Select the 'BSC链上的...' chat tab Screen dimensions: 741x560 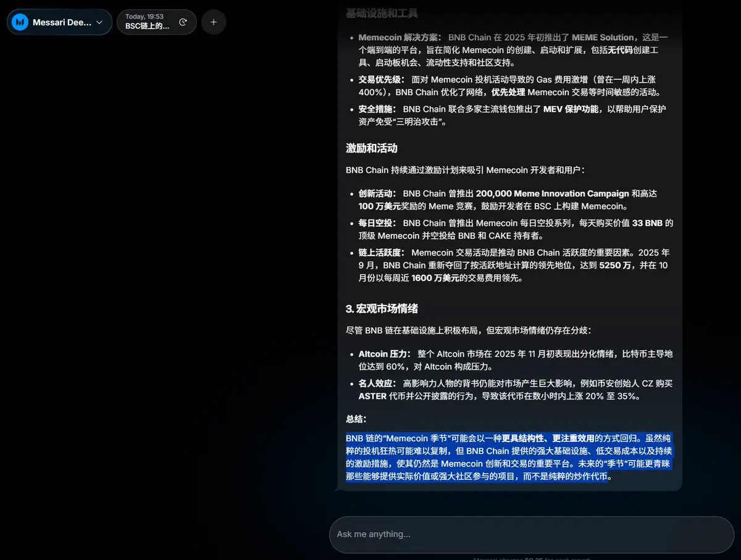coord(156,22)
